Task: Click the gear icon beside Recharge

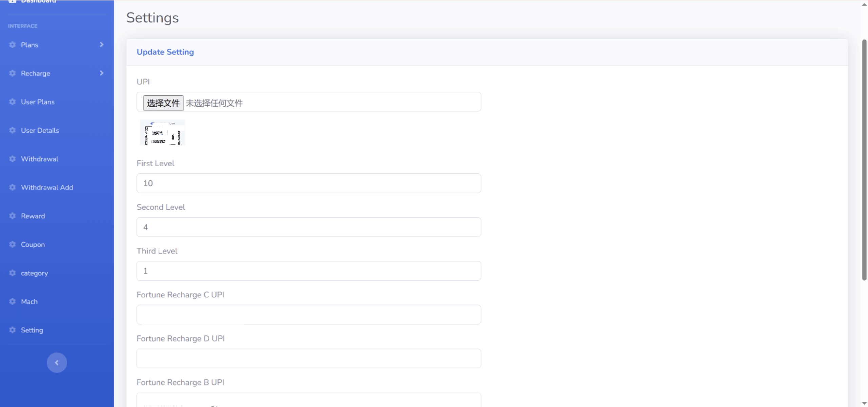Action: [x=13, y=73]
